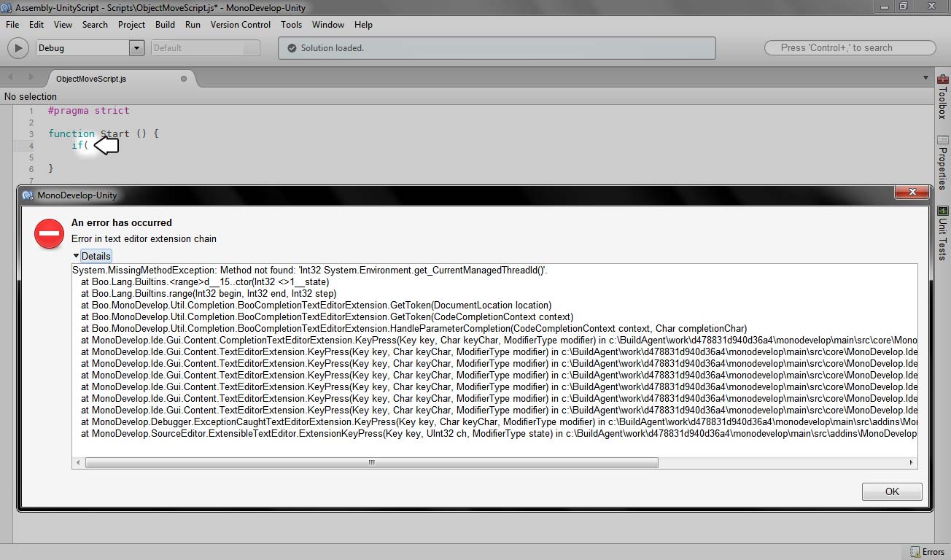The image size is (951, 560).
Task: Open the editor document list chevron
Action: (925, 77)
